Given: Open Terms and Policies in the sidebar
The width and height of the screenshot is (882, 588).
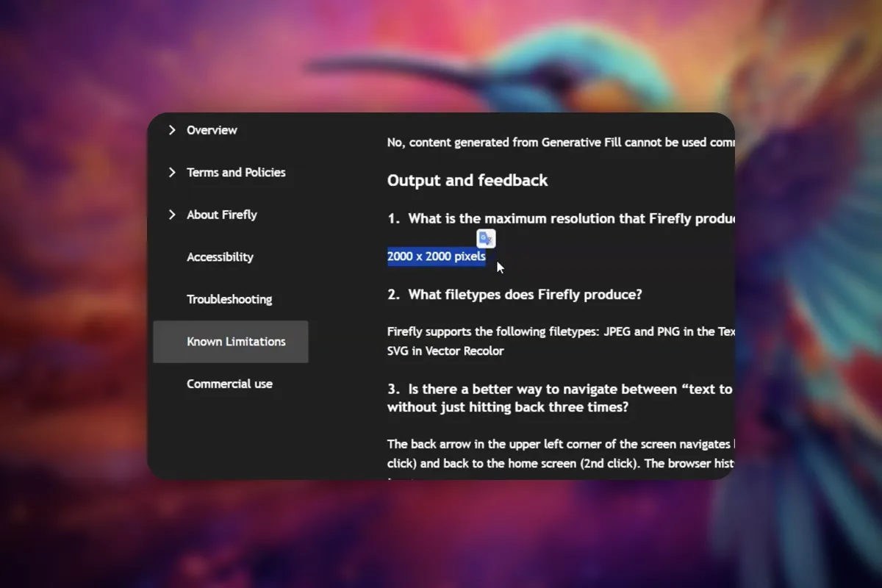Looking at the screenshot, I should (236, 172).
